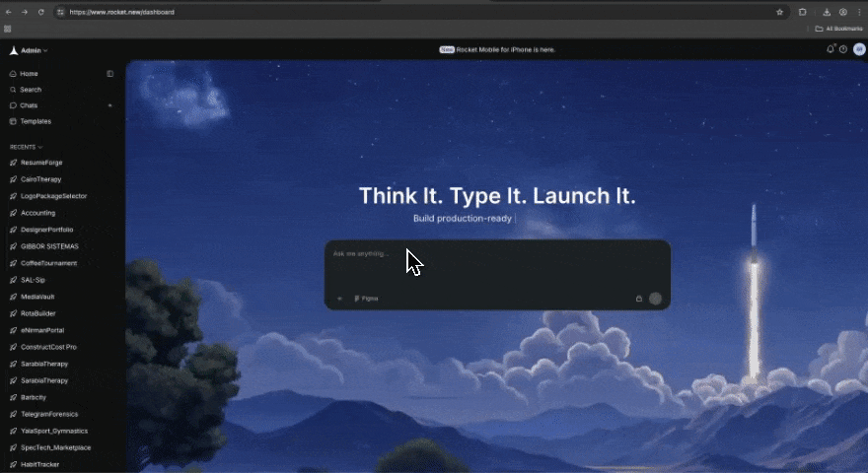This screenshot has height=473, width=868.
Task: Open the MediaVault project
Action: (x=37, y=297)
